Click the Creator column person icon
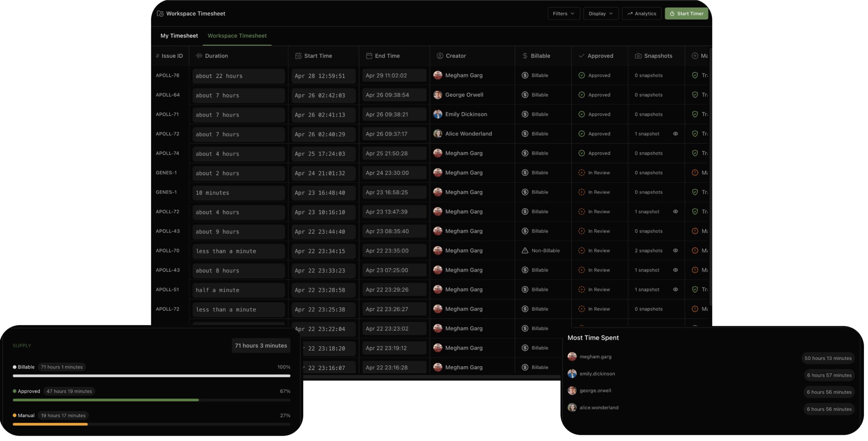Viewport: 868px width, 441px height. 440,56
